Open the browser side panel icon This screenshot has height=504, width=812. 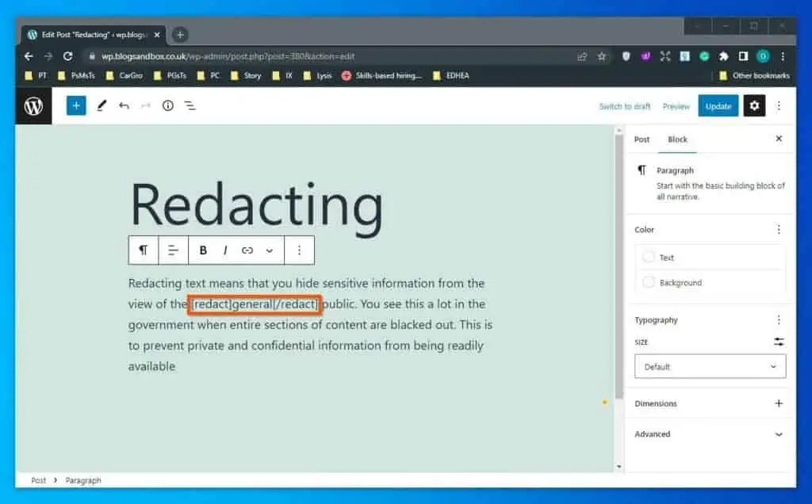coord(743,56)
